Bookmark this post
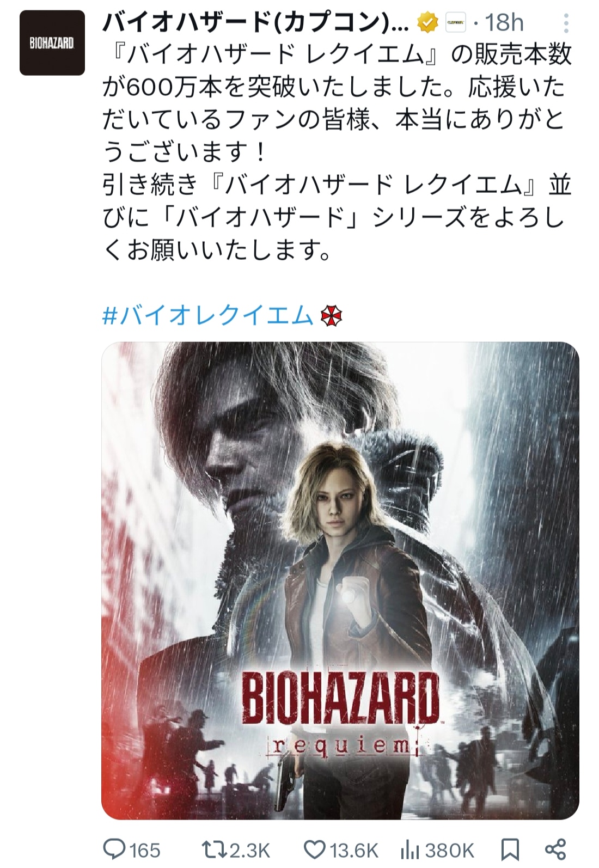 (509, 849)
